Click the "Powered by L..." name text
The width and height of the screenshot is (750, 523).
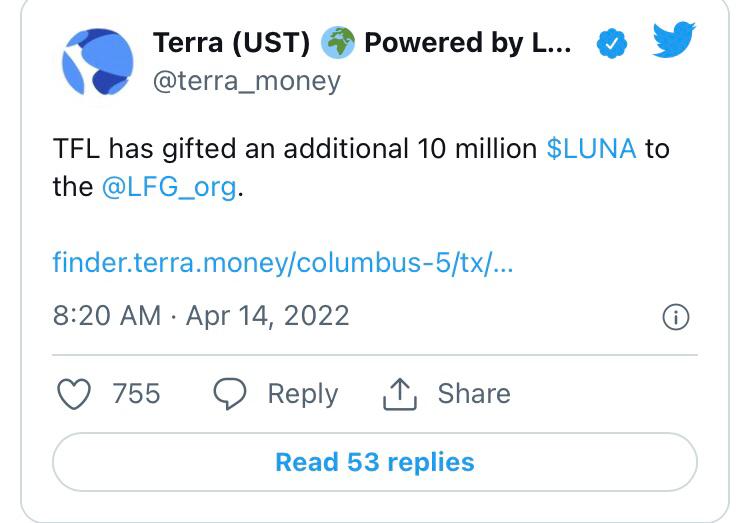[468, 44]
